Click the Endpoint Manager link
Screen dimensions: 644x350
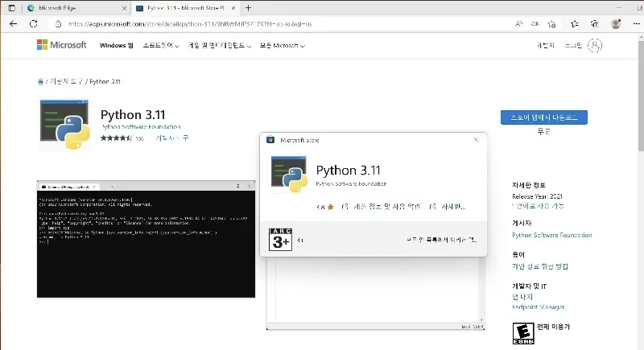point(538,307)
